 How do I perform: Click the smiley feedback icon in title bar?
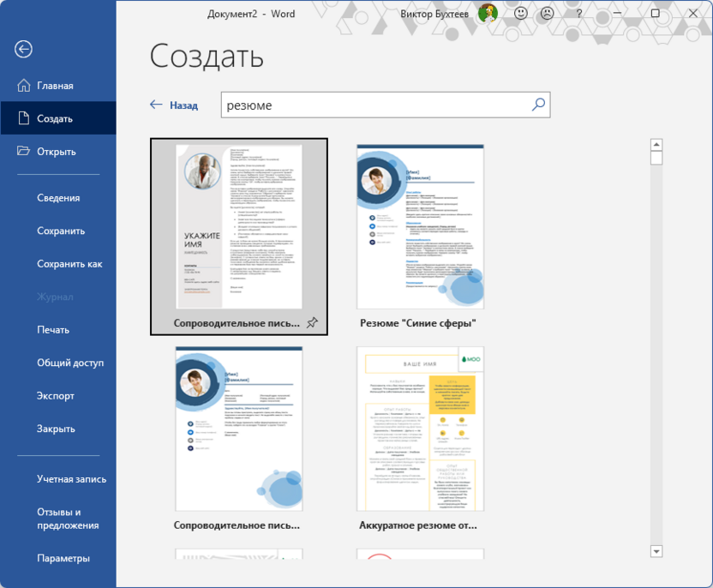521,14
